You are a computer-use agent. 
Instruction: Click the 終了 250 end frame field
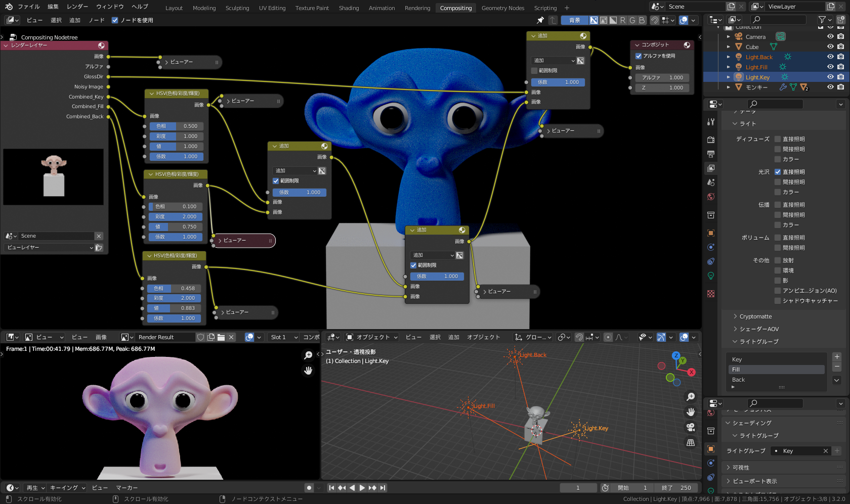coord(676,488)
